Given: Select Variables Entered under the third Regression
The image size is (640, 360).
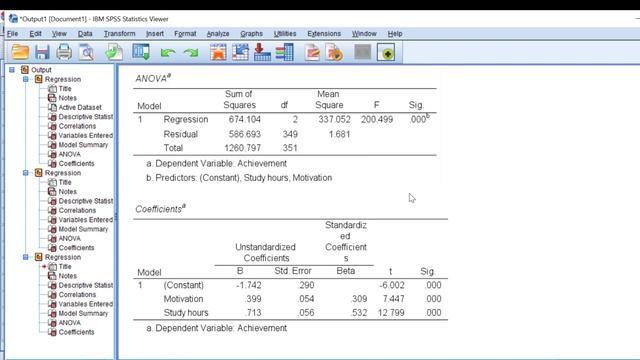Looking at the screenshot, I should click(x=86, y=304).
